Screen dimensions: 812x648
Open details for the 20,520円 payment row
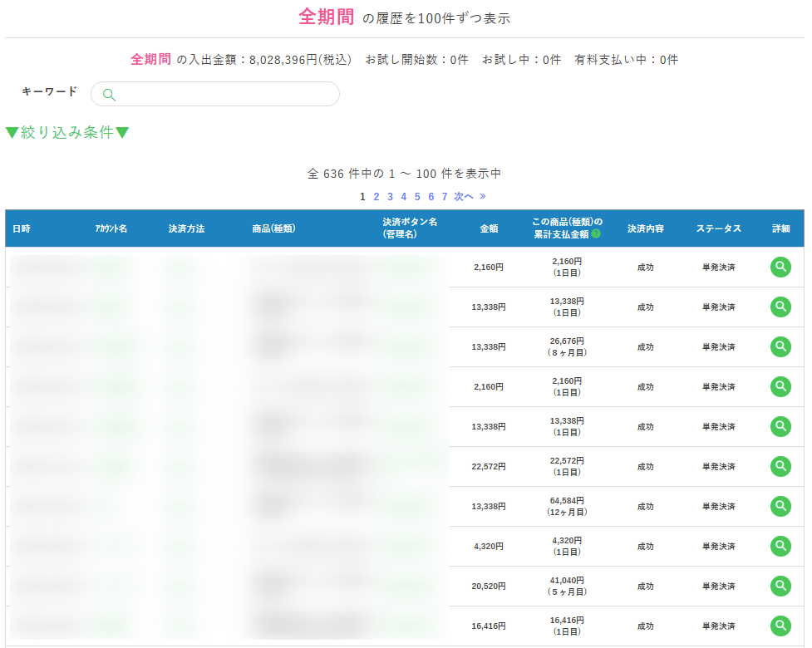[x=780, y=586]
